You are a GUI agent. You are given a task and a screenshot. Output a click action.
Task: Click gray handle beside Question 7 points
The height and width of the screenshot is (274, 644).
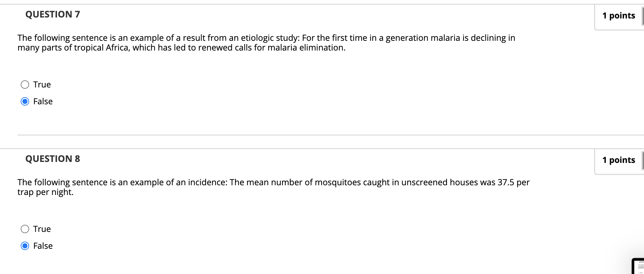[x=643, y=16]
